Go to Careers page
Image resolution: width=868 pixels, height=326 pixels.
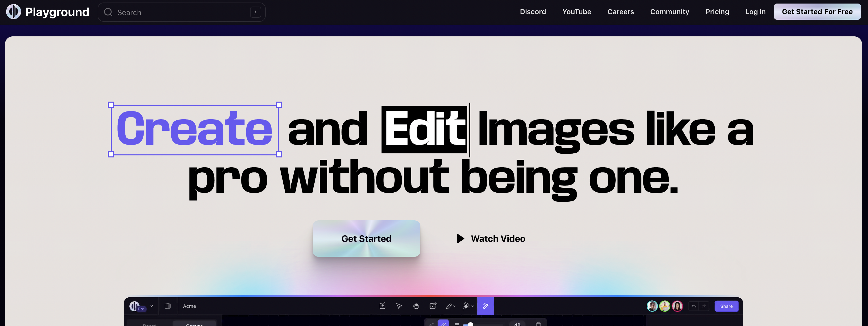pos(620,12)
